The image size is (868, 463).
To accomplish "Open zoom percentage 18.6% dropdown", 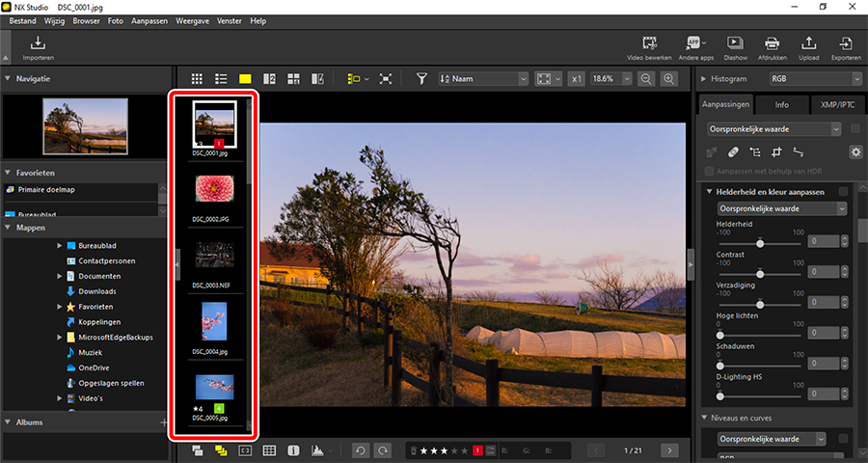I will pyautogui.click(x=611, y=79).
